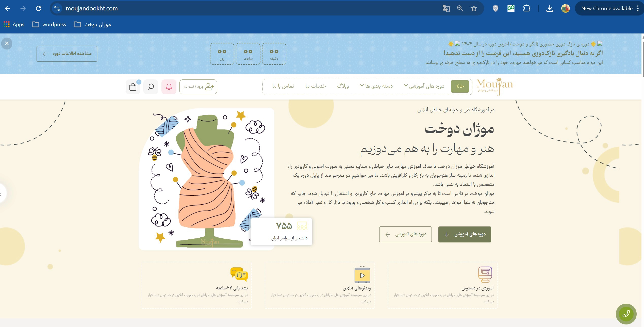
Task: Click the موژان دوخت main heading
Action: coord(459,129)
